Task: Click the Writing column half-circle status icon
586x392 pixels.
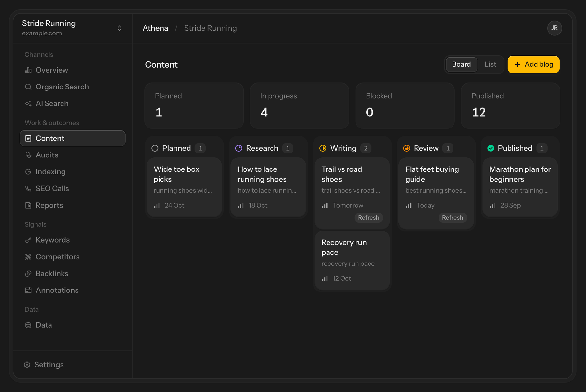Action: (323, 148)
